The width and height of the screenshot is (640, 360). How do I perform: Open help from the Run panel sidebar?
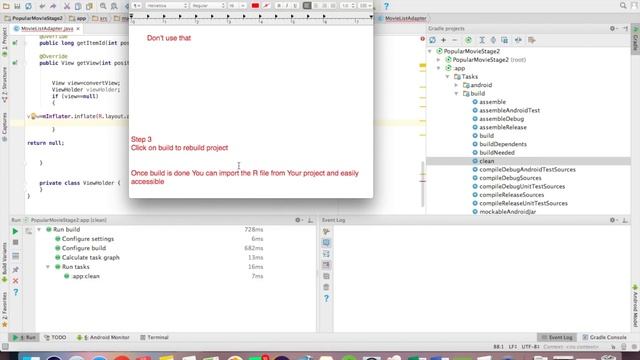(x=16, y=292)
